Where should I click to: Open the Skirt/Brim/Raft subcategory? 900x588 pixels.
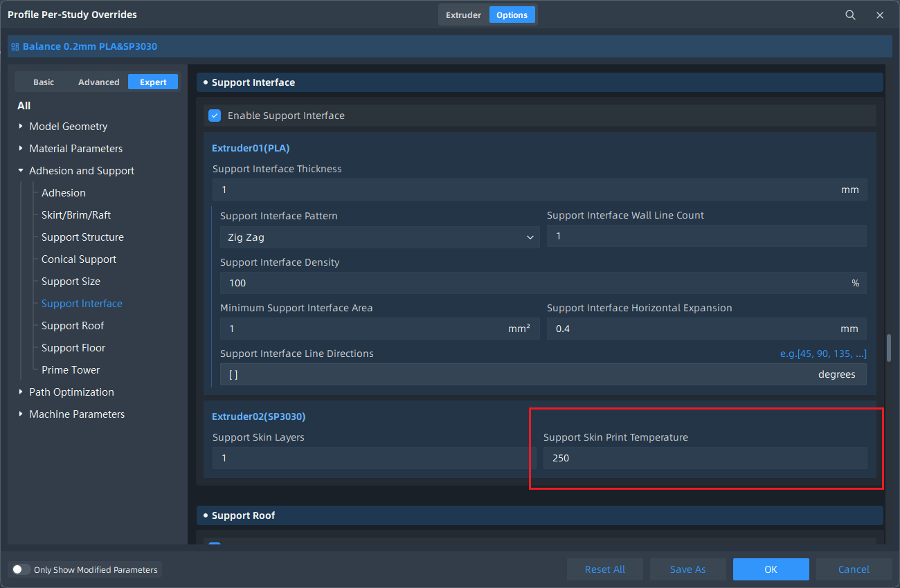76,215
